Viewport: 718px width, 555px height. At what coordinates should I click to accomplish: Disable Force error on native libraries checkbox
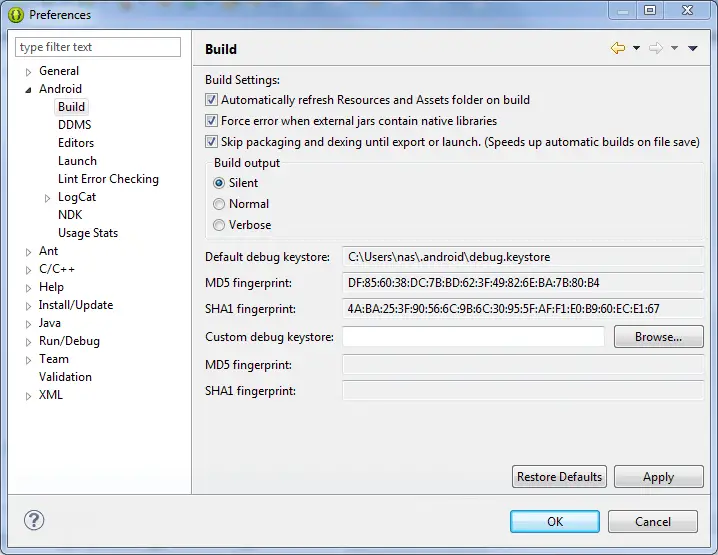[x=211, y=121]
